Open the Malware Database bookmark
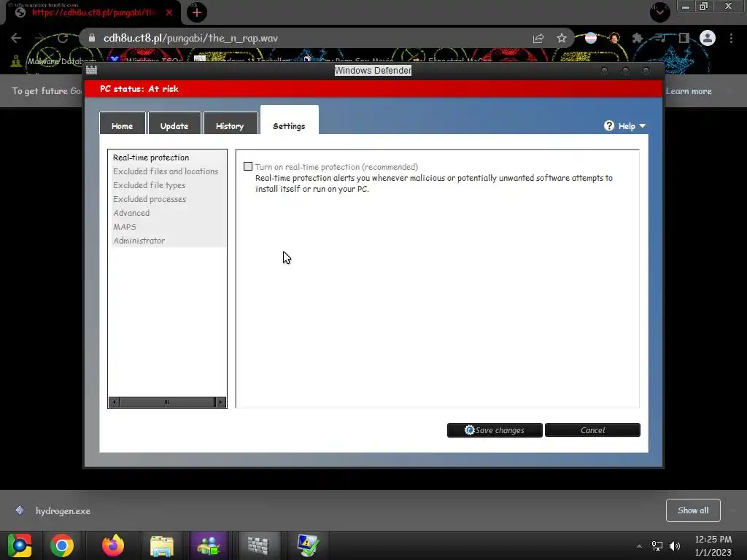Image resolution: width=747 pixels, height=560 pixels. coord(55,61)
